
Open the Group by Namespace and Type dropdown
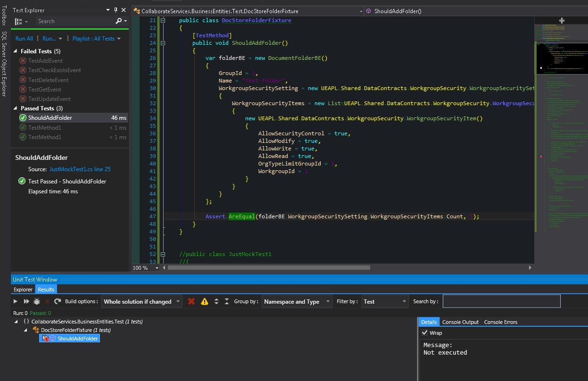click(297, 302)
